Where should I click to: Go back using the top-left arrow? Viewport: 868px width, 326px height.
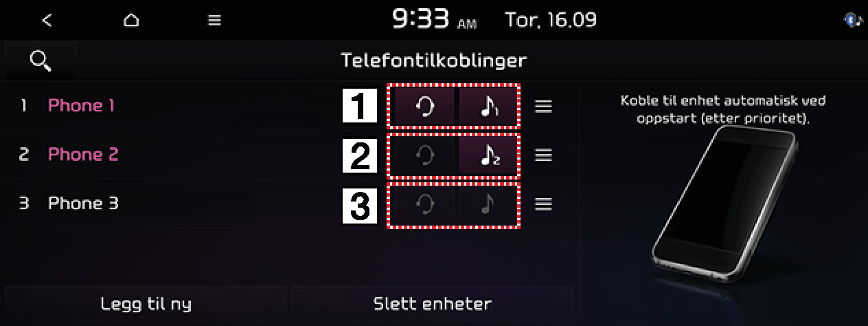(47, 21)
